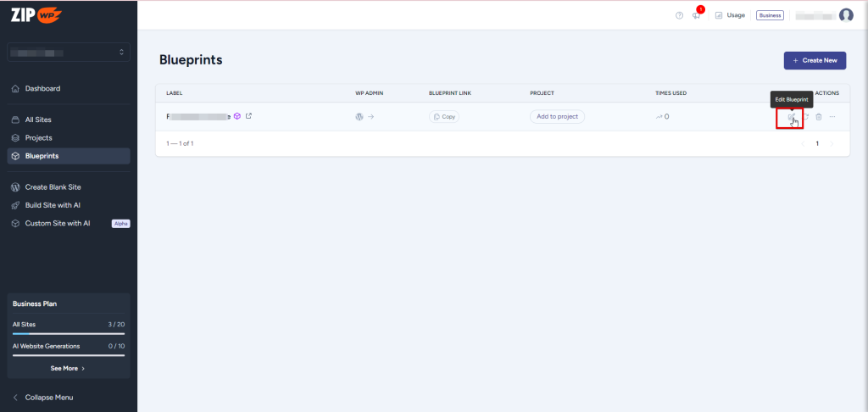The height and width of the screenshot is (412, 868).
Task: Open the workspace switcher dropdown
Action: [68, 53]
